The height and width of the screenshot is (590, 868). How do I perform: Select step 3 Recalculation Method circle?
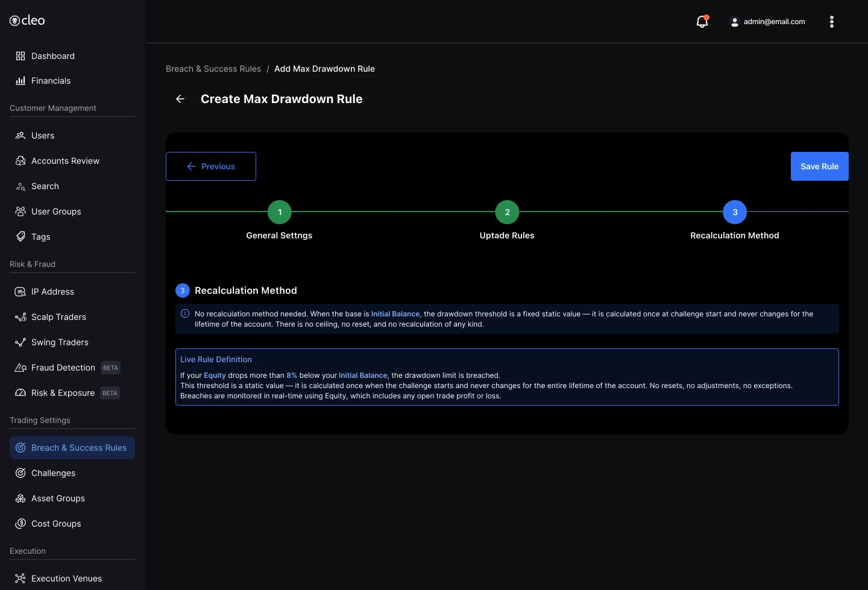coord(735,212)
